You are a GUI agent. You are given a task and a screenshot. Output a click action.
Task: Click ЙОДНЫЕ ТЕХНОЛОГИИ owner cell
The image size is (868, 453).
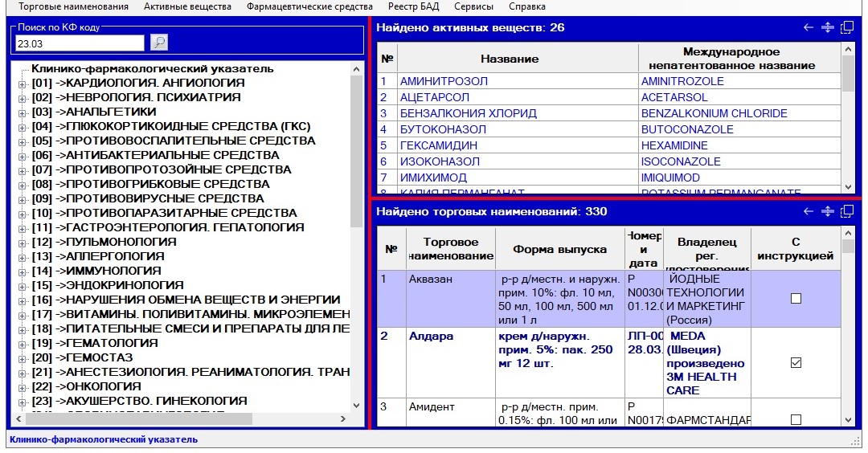[707, 299]
